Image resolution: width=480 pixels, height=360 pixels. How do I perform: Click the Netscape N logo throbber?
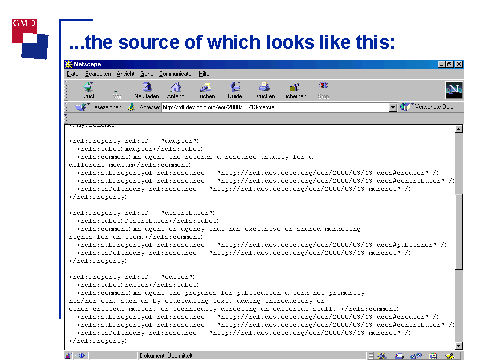pos(454,90)
